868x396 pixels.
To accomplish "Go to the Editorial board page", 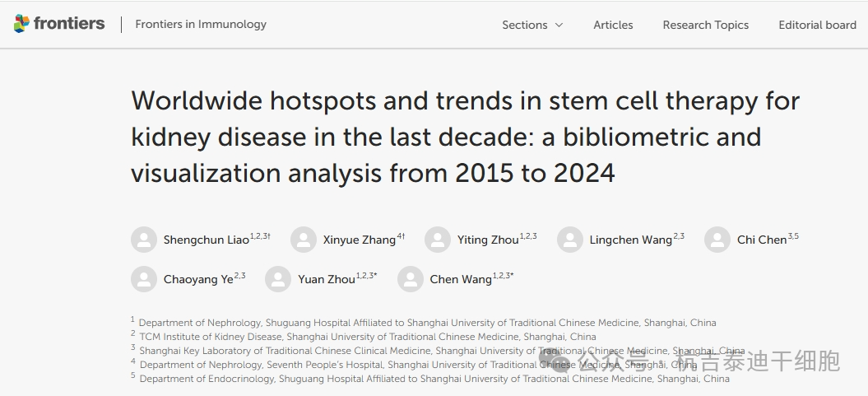I will pos(817,25).
